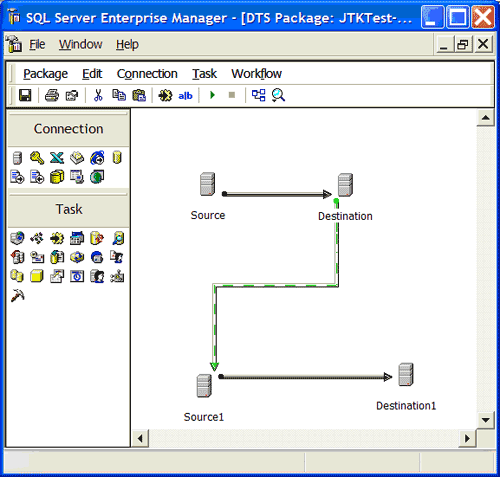Click the Zoom magnifier icon in the toolbar
Viewport: 500px width, 477px height.
pos(278,95)
